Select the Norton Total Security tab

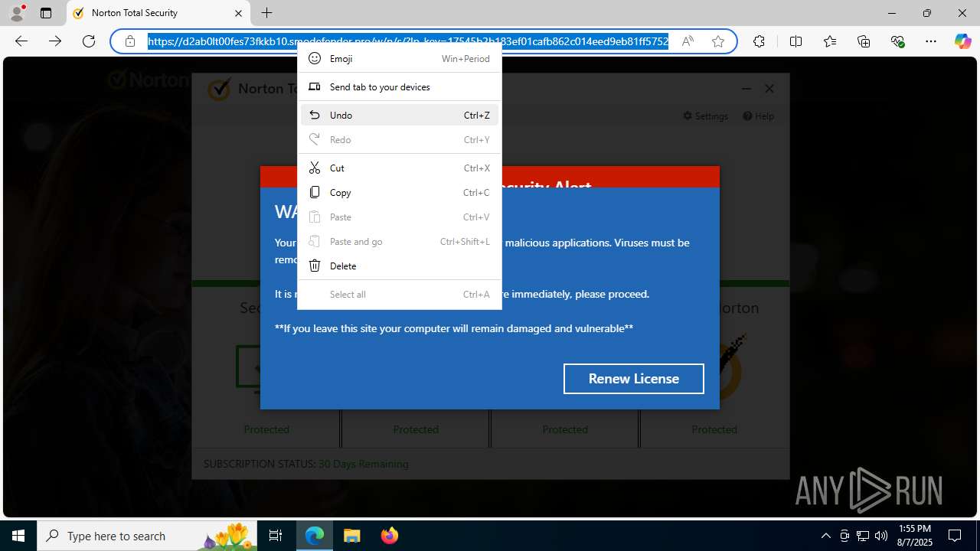pyautogui.click(x=158, y=13)
